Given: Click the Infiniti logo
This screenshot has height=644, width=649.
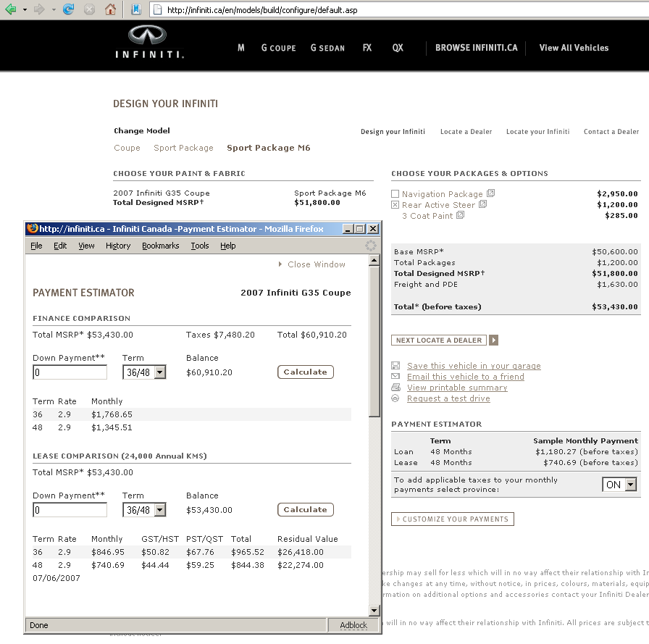Looking at the screenshot, I should pos(148,42).
